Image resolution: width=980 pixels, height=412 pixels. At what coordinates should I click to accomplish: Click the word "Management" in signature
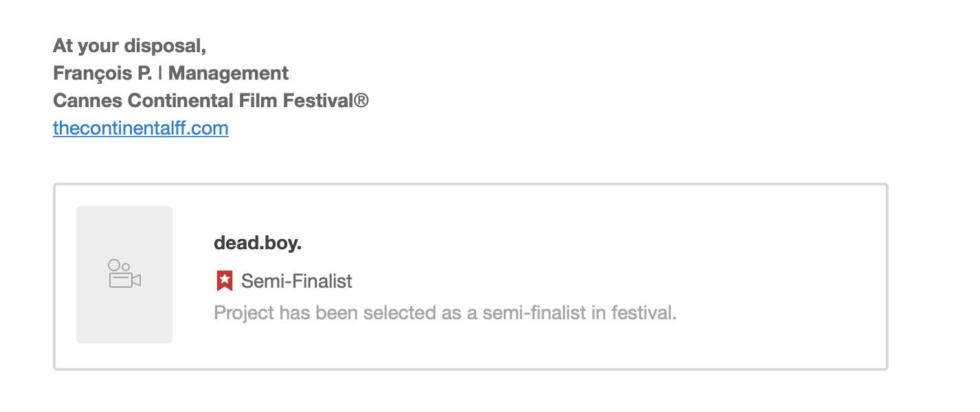tap(228, 73)
